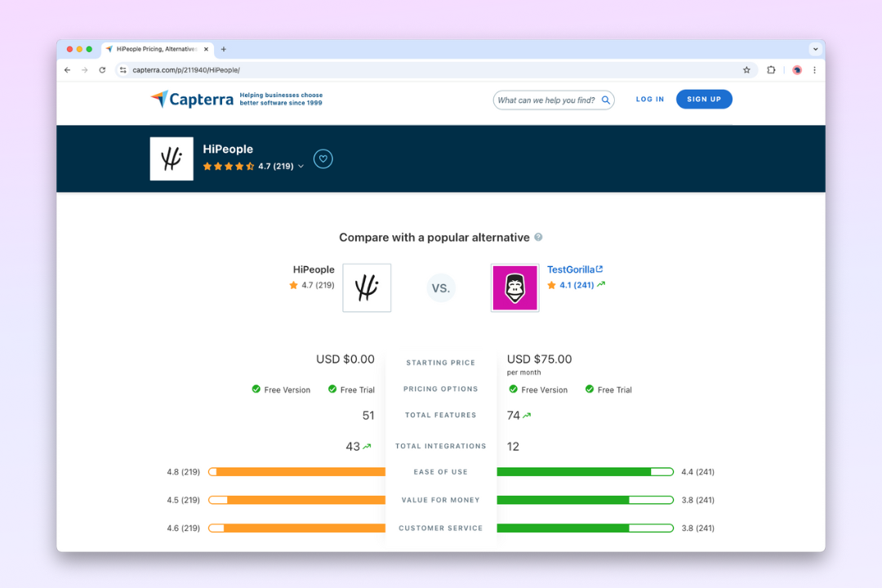Click HiPeople Free Version checkmark
Screen dimensions: 882x588
[256, 390]
